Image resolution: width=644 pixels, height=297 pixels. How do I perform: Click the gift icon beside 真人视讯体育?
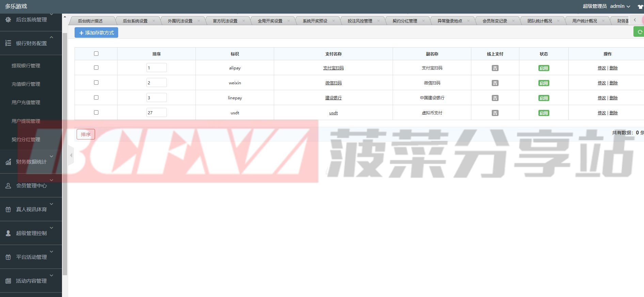(x=8, y=210)
